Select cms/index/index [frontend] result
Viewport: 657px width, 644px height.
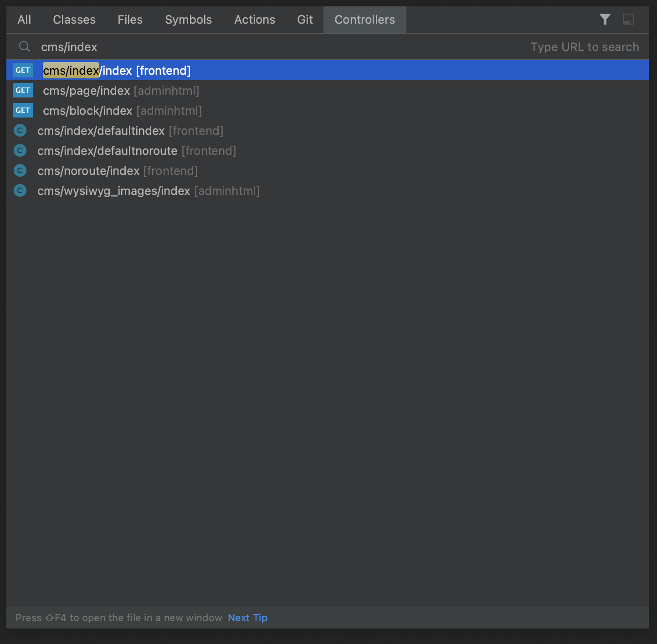click(328, 70)
